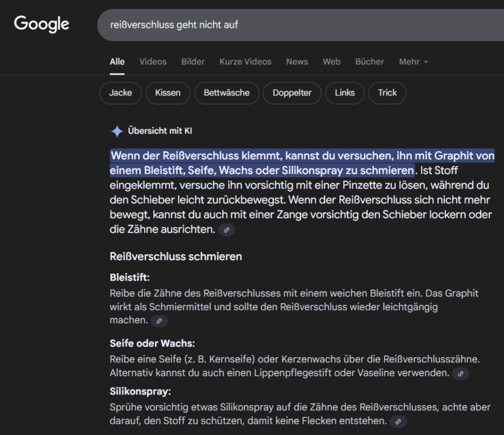Click the Google logo
504x435 pixels.
point(41,24)
